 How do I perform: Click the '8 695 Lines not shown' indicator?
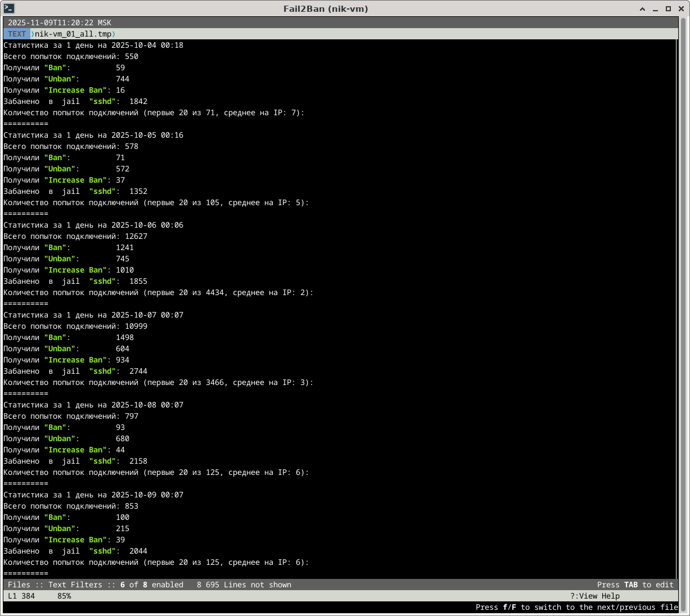244,585
